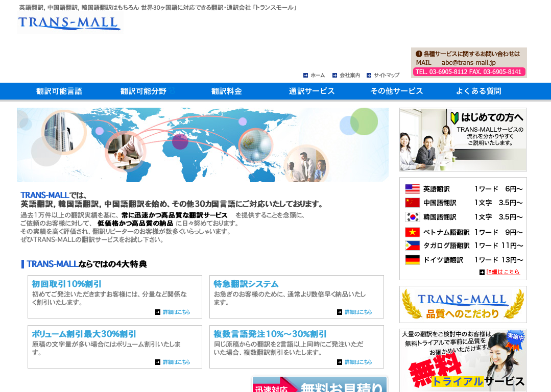Click the 品質へのこだわり banner
Image resolution: width=551 pixels, height=392 pixels.
pyautogui.click(x=463, y=304)
